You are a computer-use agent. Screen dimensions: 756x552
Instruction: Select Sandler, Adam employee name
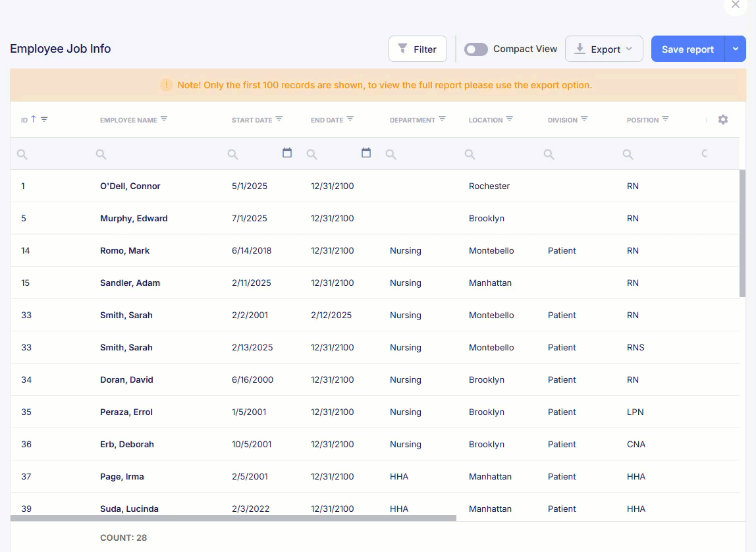pyautogui.click(x=130, y=283)
